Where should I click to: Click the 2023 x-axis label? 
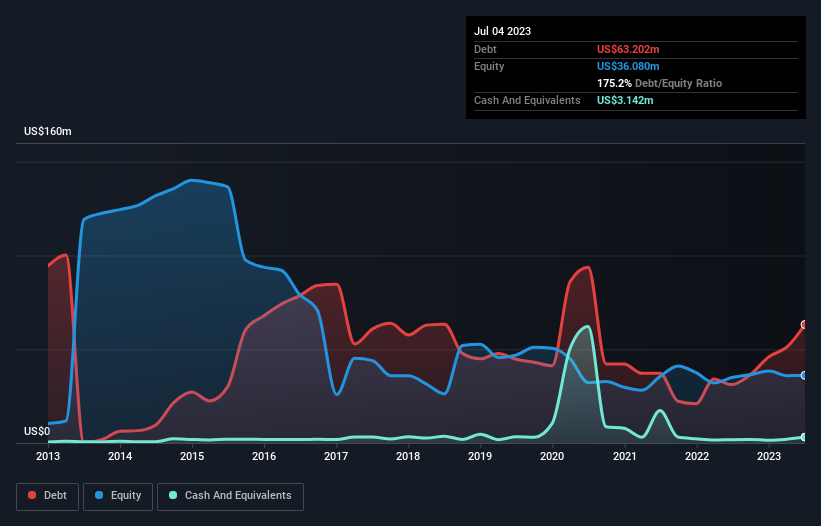point(769,456)
